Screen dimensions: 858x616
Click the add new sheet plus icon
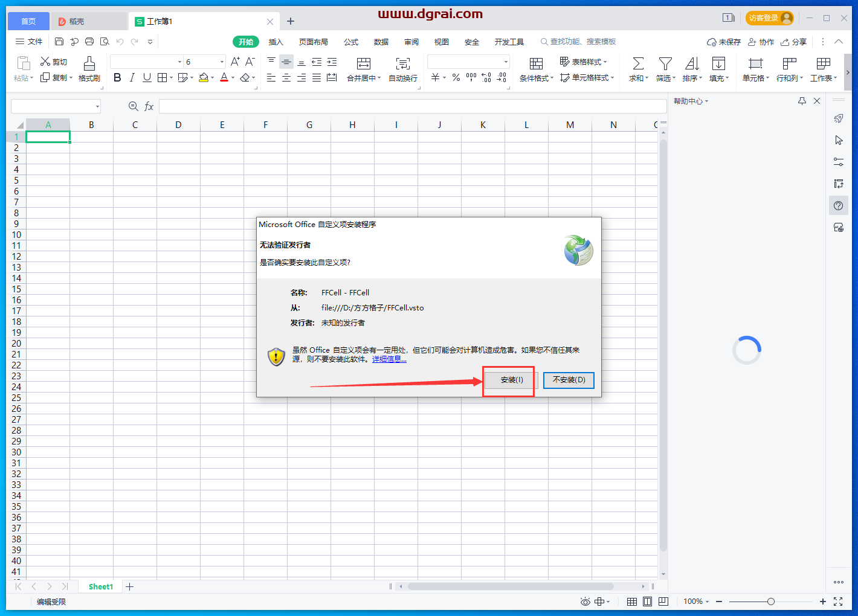click(x=129, y=586)
